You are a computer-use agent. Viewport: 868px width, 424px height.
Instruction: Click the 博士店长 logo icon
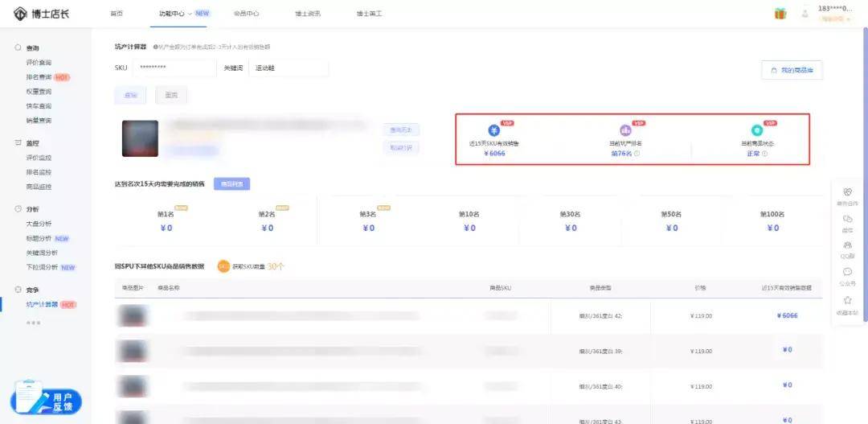pos(20,14)
